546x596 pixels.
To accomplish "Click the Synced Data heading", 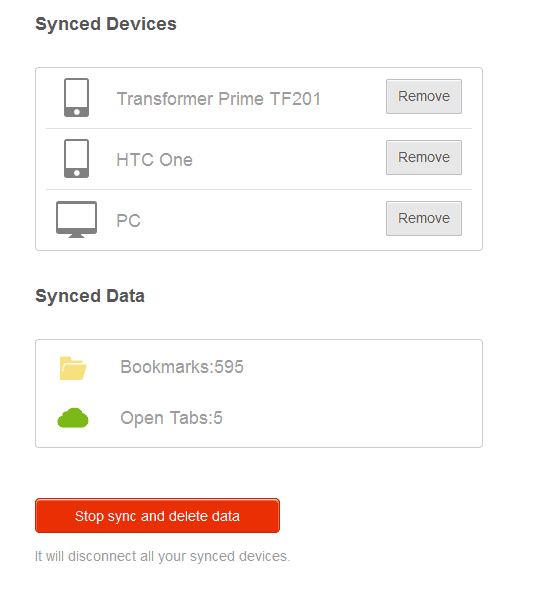I will [x=90, y=296].
